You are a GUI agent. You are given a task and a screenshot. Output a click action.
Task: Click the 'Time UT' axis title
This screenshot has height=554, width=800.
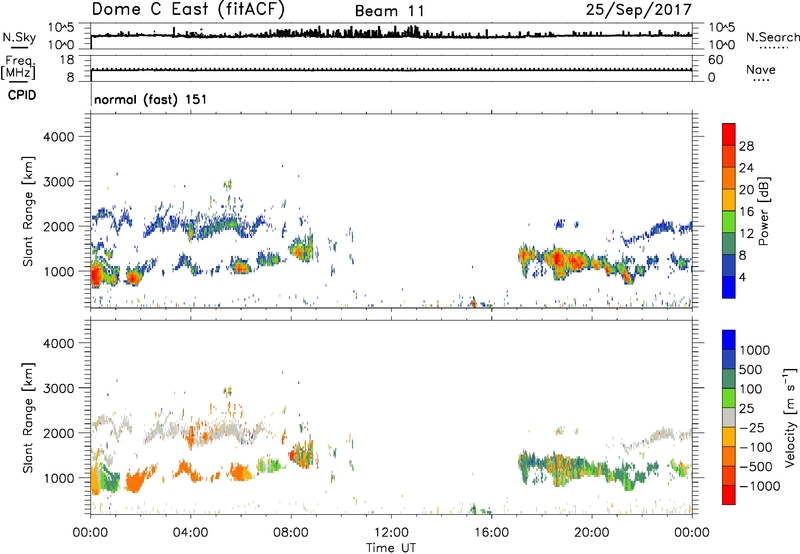[391, 548]
